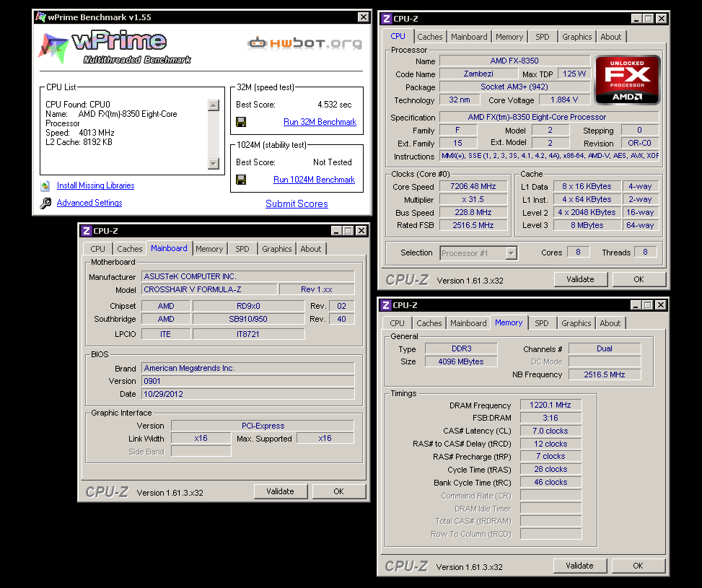702x588 pixels.
Task: Select CPU tab in the CPU-Z Mainboard window
Action: tap(97, 249)
